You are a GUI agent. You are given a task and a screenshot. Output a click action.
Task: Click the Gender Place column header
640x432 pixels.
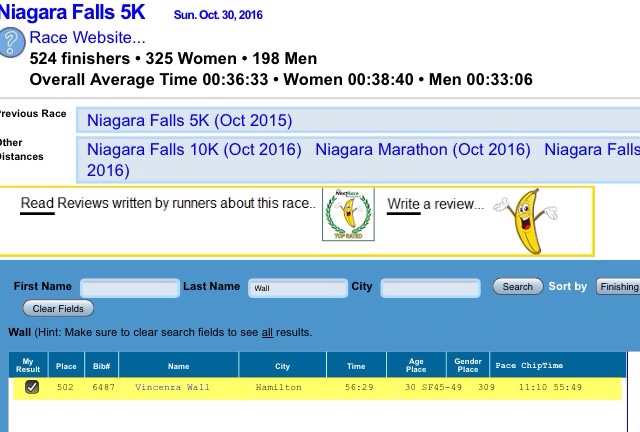pyautogui.click(x=468, y=365)
